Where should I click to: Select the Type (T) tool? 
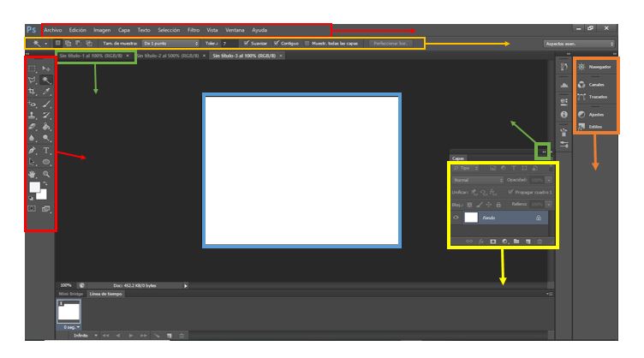(x=46, y=149)
